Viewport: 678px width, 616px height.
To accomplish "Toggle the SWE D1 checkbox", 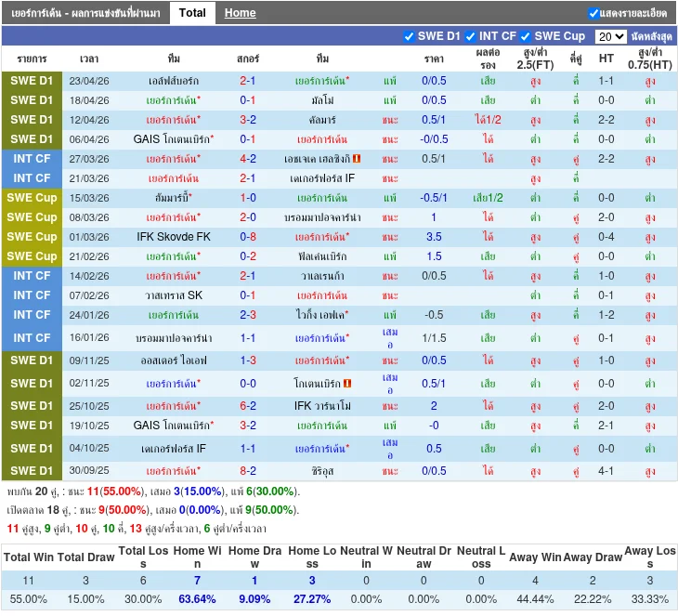I will (409, 36).
